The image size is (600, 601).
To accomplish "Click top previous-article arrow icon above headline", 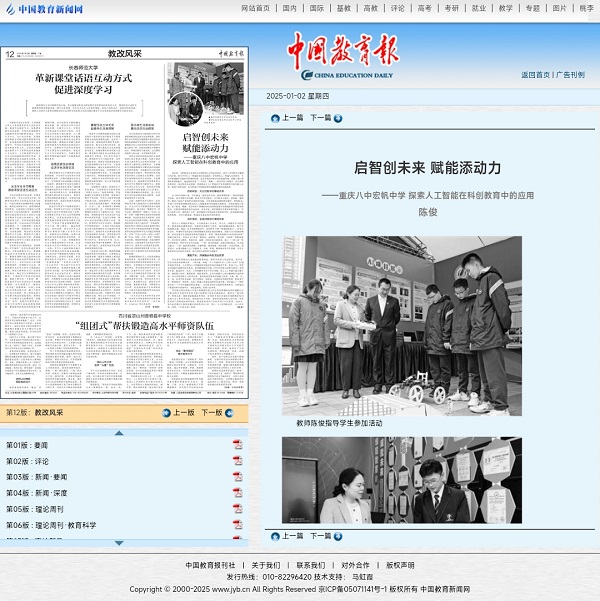I will point(275,118).
